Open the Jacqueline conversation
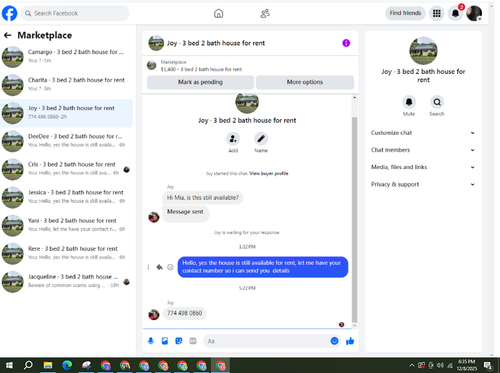The image size is (500, 373). (67, 281)
